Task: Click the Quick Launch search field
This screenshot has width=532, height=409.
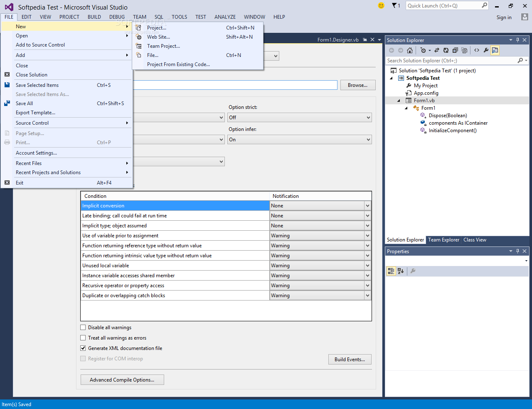Action: coord(443,5)
